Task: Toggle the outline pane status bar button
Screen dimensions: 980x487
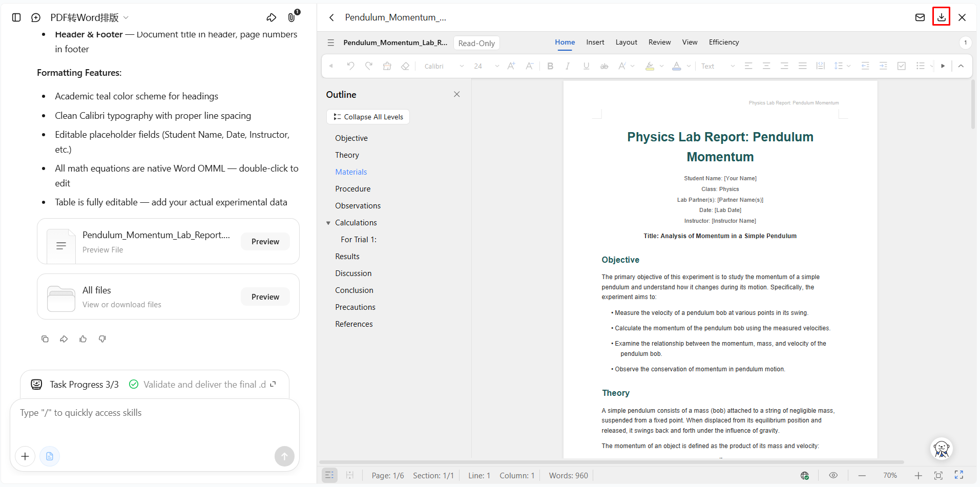Action: pyautogui.click(x=329, y=475)
